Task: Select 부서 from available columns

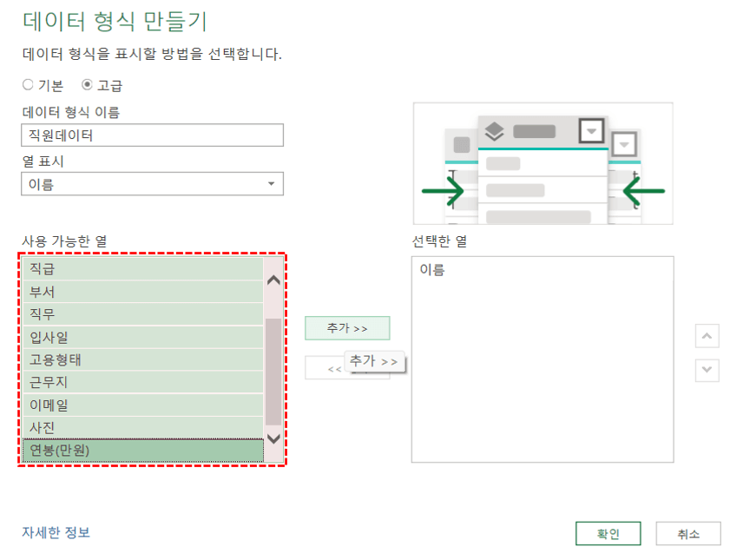Action: pyautogui.click(x=130, y=292)
